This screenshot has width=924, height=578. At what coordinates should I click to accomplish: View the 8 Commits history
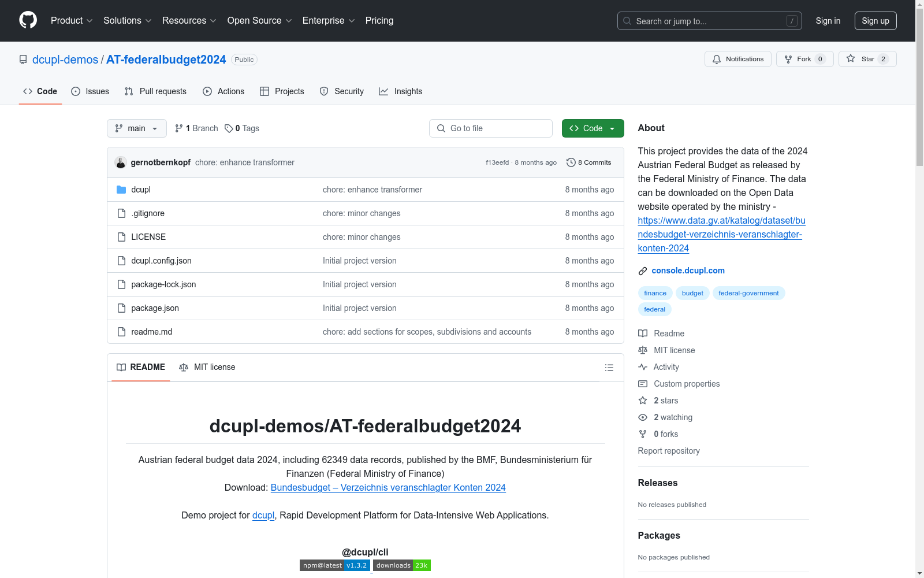pyautogui.click(x=589, y=162)
